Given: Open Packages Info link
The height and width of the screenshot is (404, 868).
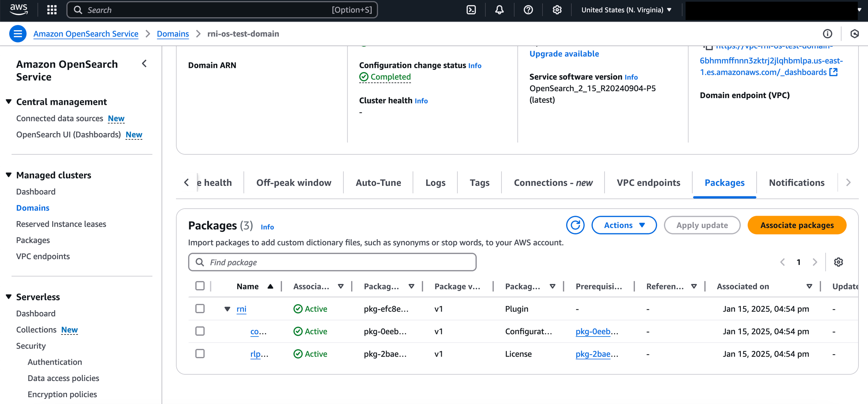Looking at the screenshot, I should click(267, 227).
